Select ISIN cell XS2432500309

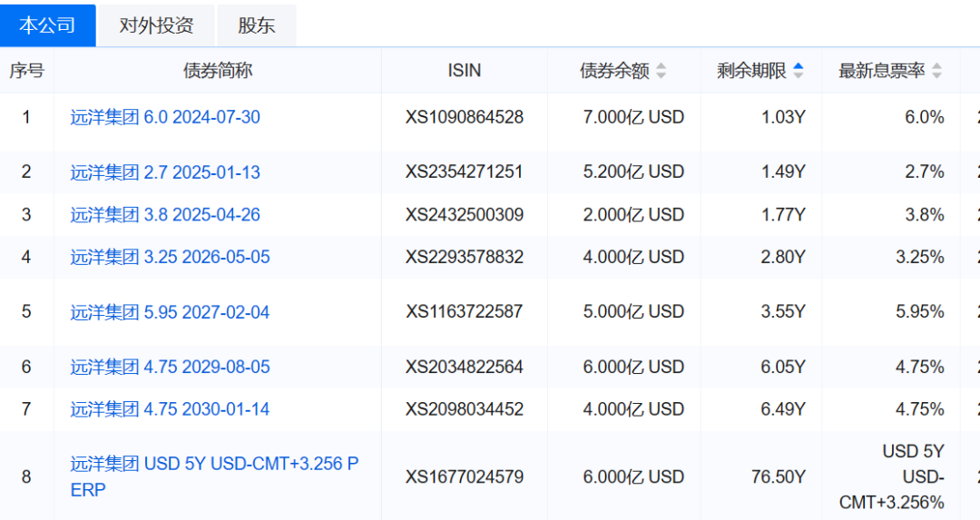coord(465,214)
